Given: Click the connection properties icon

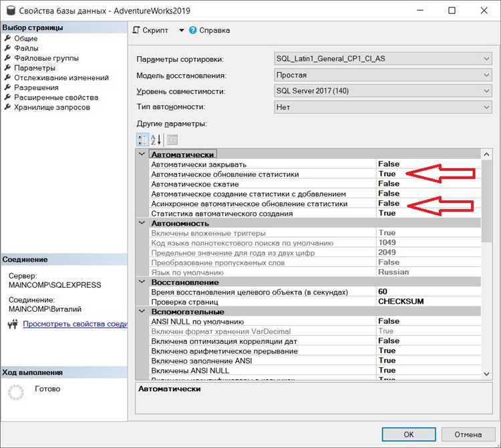Looking at the screenshot, I should [13, 324].
